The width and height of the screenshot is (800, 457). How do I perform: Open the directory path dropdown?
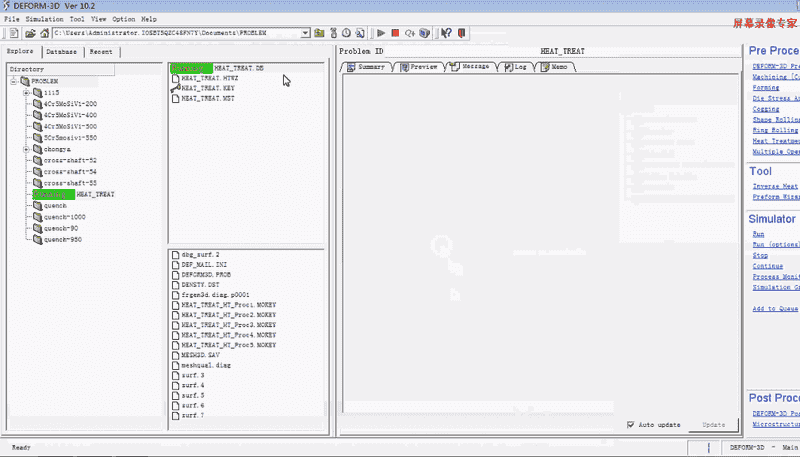click(x=305, y=33)
